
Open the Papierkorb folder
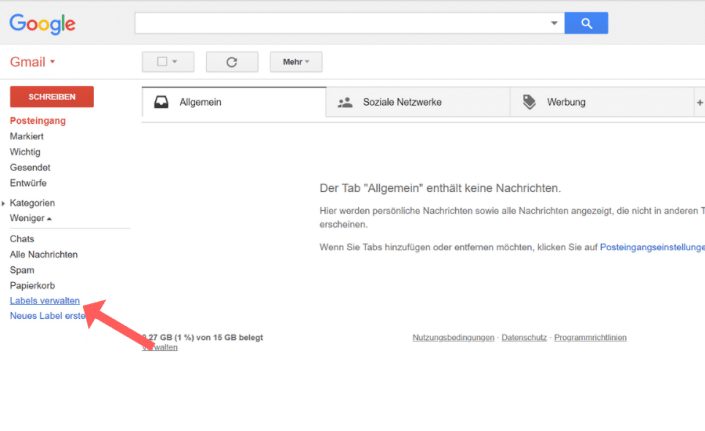30,286
